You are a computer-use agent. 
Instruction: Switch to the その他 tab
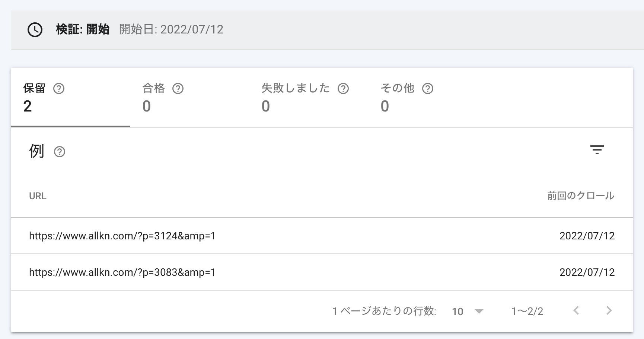(x=428, y=97)
